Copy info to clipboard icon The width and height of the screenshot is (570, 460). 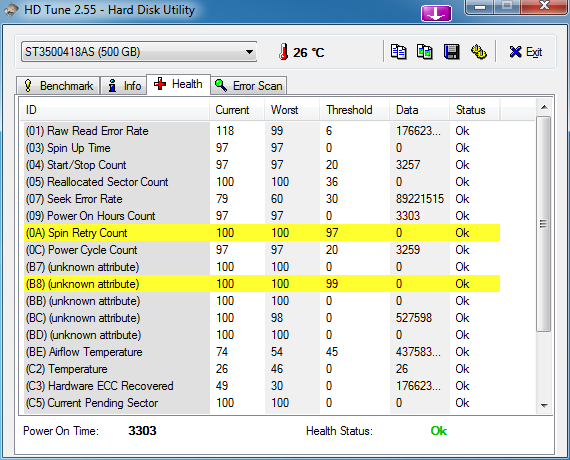click(399, 52)
